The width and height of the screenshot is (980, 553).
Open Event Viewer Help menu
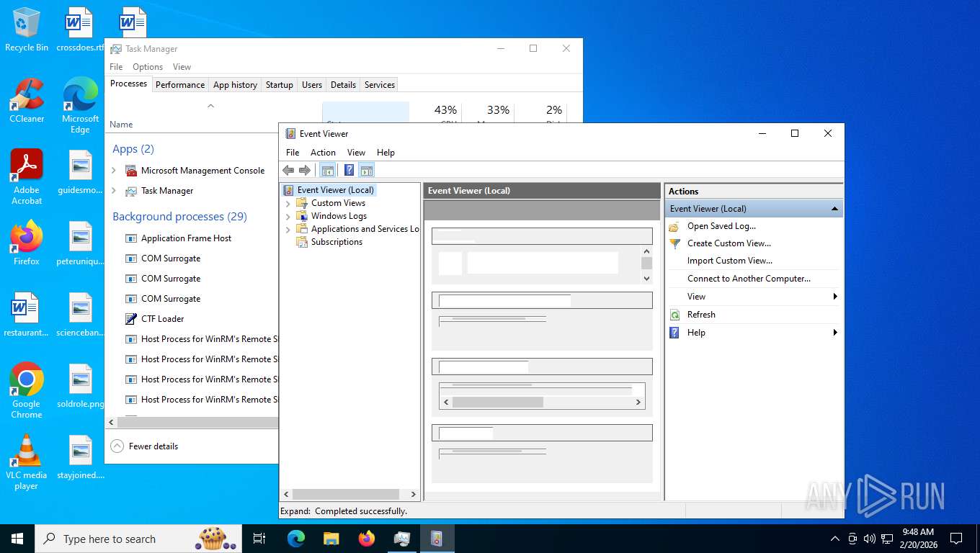[386, 153]
